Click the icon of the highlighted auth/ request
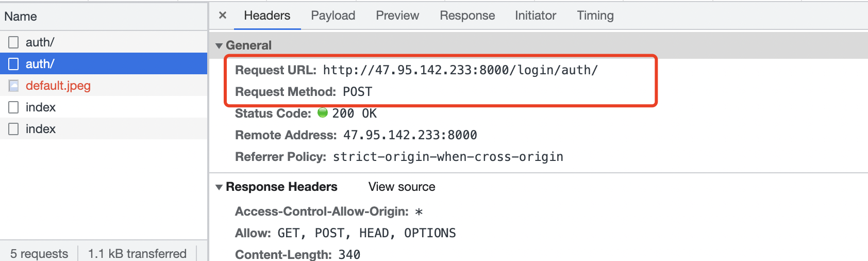868x261 pixels. (x=14, y=64)
